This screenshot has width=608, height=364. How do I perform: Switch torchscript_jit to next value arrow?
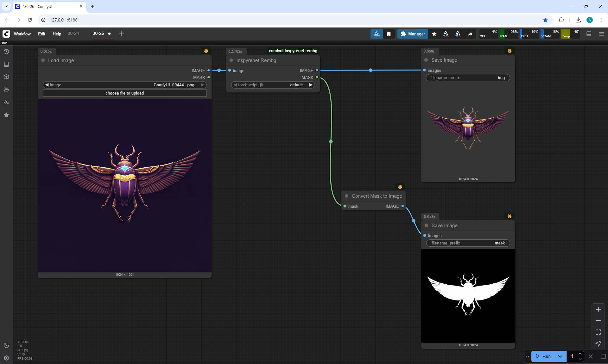click(311, 85)
